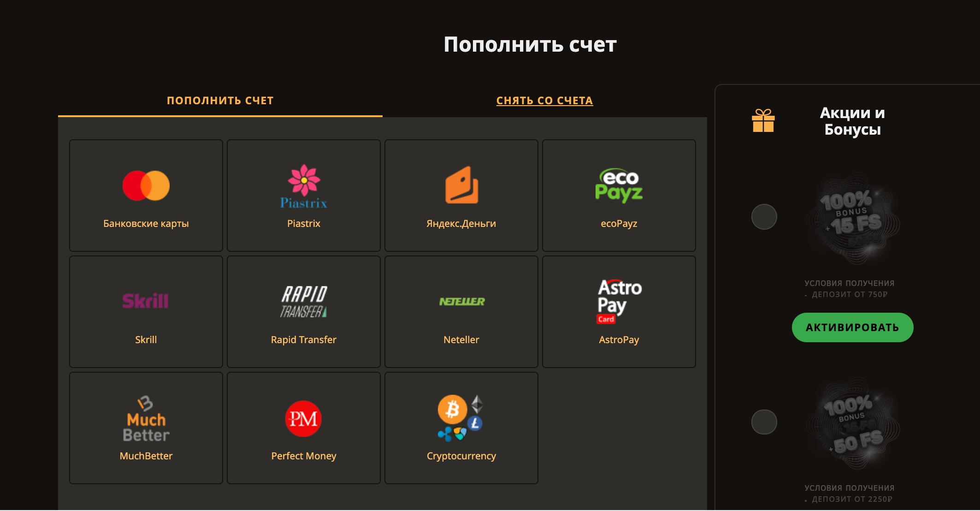Open the Снять со счета tab
The width and height of the screenshot is (980, 511).
tap(544, 101)
